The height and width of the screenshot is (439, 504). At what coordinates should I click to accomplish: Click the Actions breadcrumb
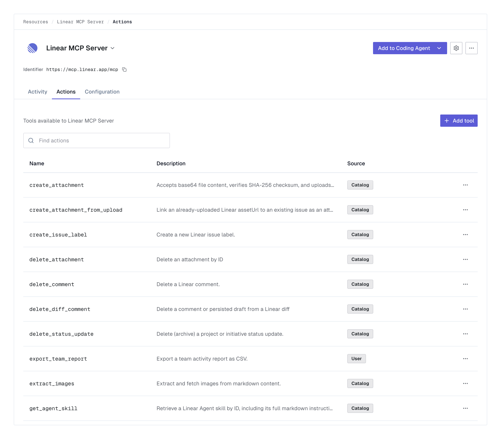click(x=122, y=22)
